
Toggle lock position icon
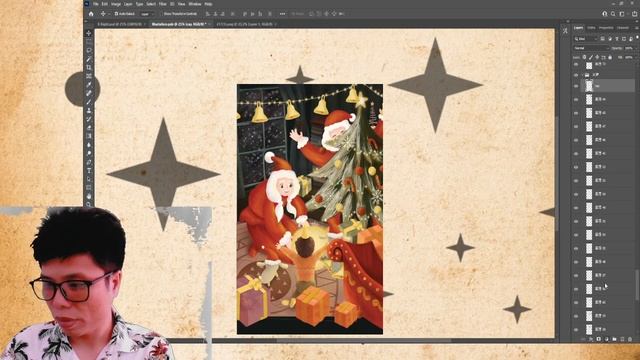pos(597,57)
